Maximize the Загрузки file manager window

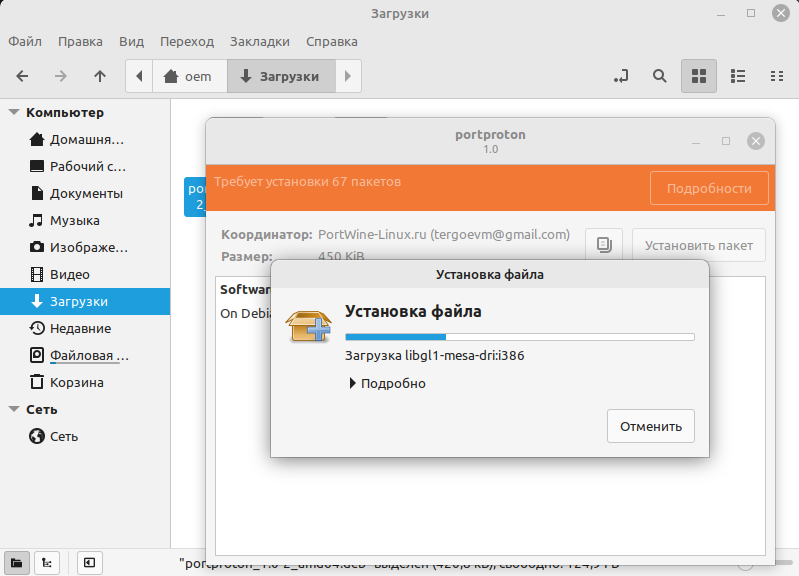(751, 14)
